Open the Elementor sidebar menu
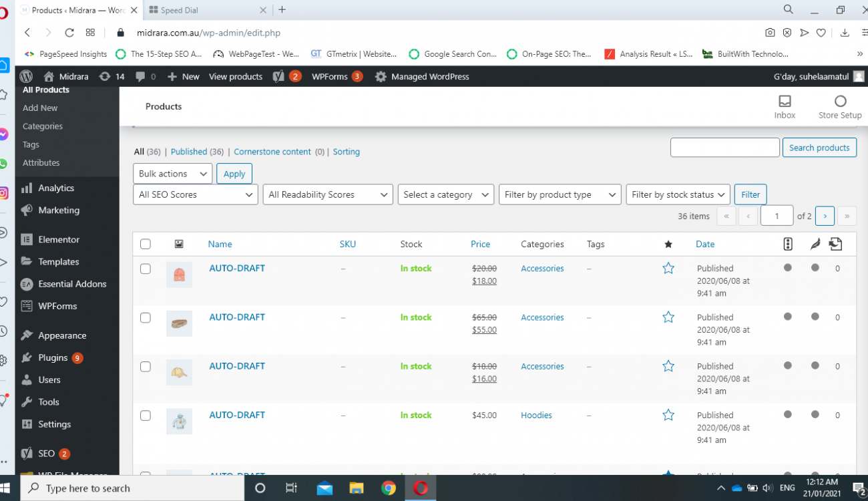 click(x=59, y=240)
